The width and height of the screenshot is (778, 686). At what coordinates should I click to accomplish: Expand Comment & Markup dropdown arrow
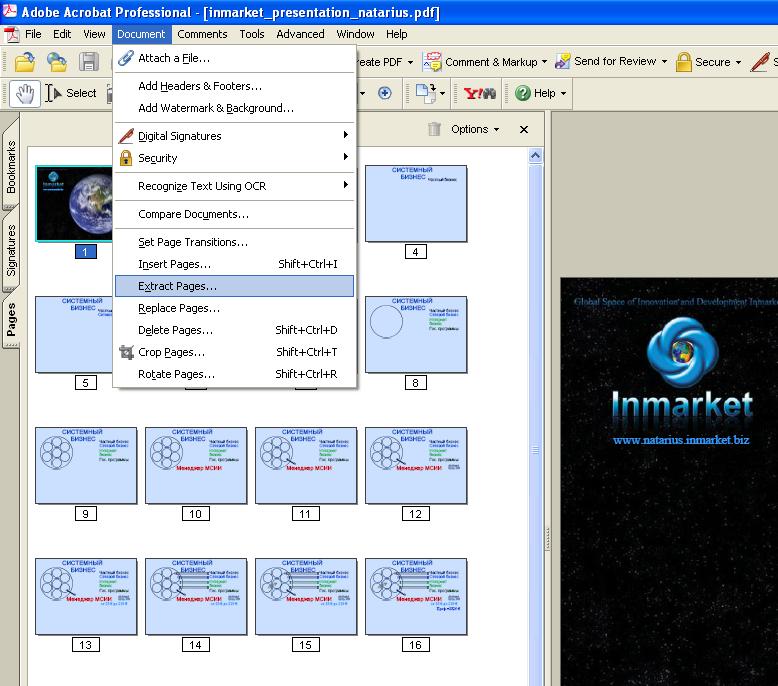544,62
